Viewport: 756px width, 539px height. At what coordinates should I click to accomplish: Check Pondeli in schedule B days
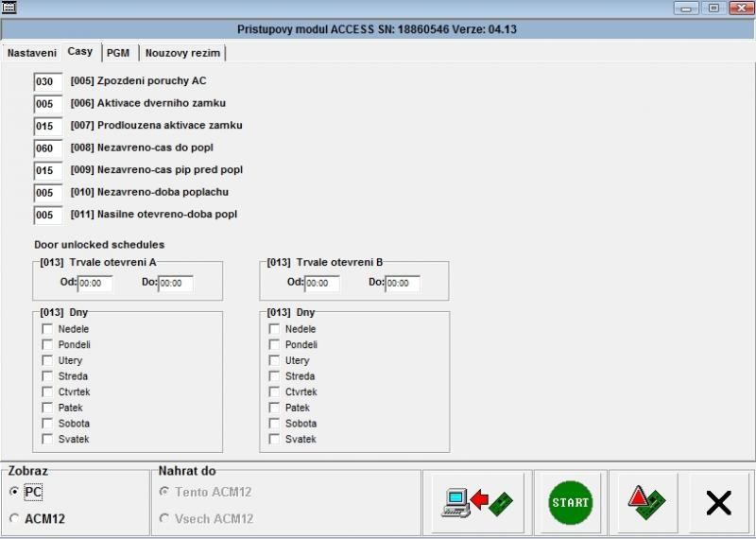click(274, 345)
